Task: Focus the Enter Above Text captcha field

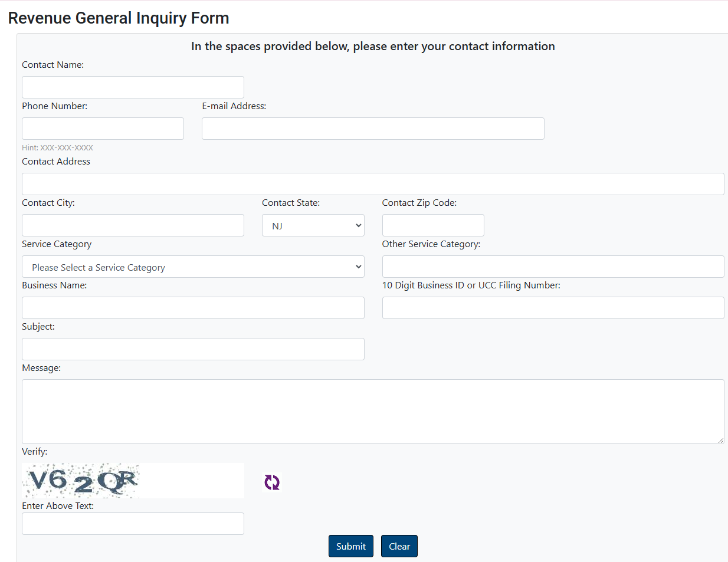Action: tap(133, 524)
